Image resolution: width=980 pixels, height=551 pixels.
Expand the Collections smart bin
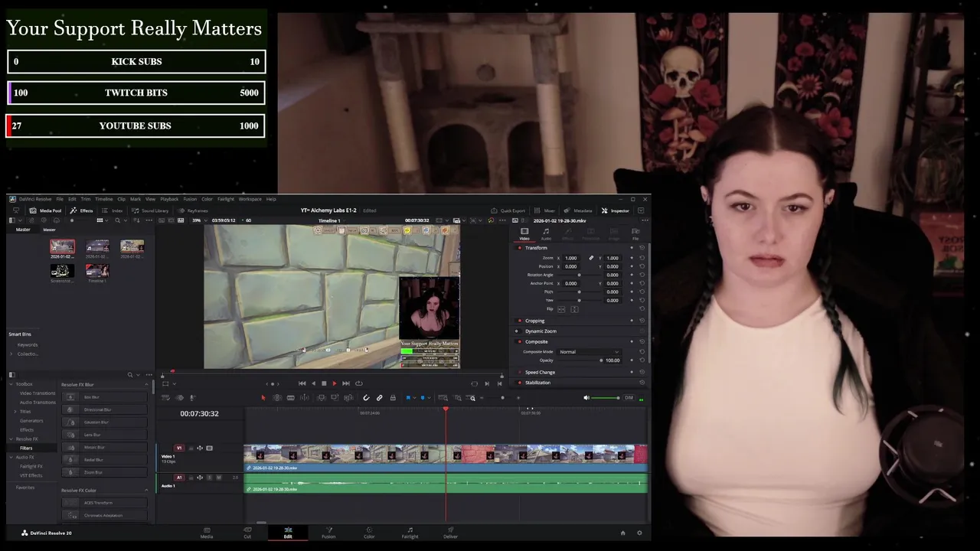[12, 354]
